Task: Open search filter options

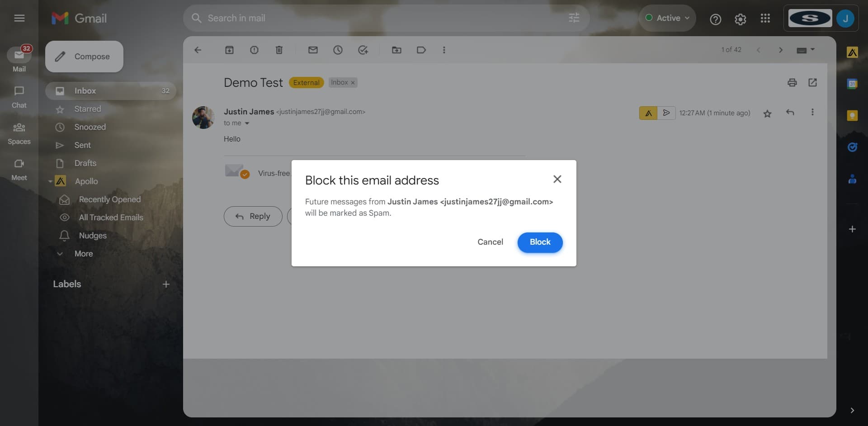Action: tap(574, 18)
